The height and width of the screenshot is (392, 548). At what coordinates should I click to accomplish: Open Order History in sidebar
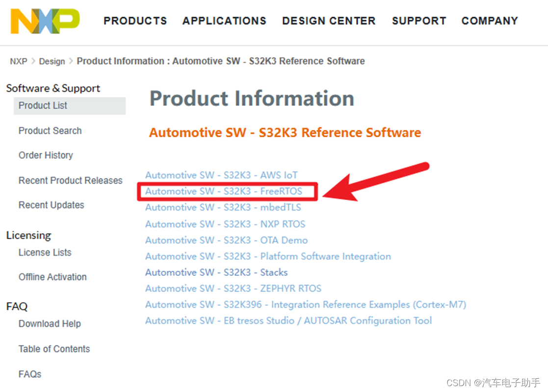pyautogui.click(x=46, y=155)
